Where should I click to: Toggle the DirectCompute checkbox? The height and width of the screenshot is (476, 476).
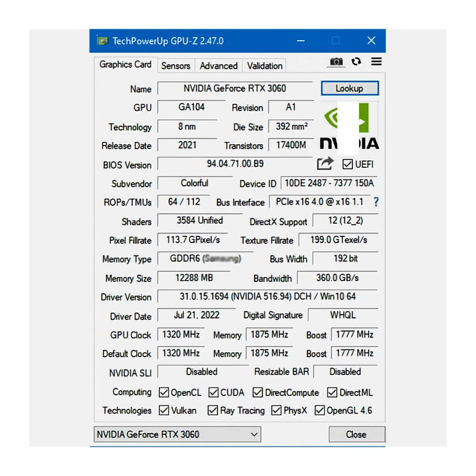click(258, 392)
